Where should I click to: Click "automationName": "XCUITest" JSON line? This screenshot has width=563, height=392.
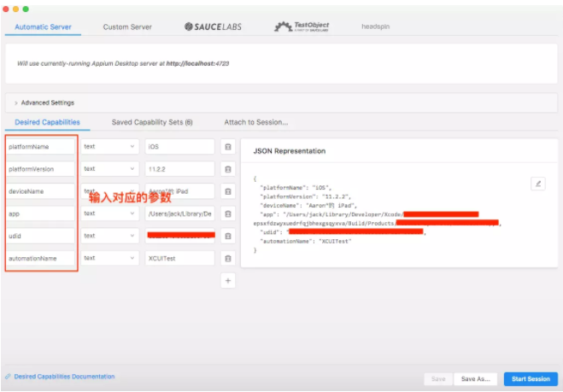coord(306,241)
